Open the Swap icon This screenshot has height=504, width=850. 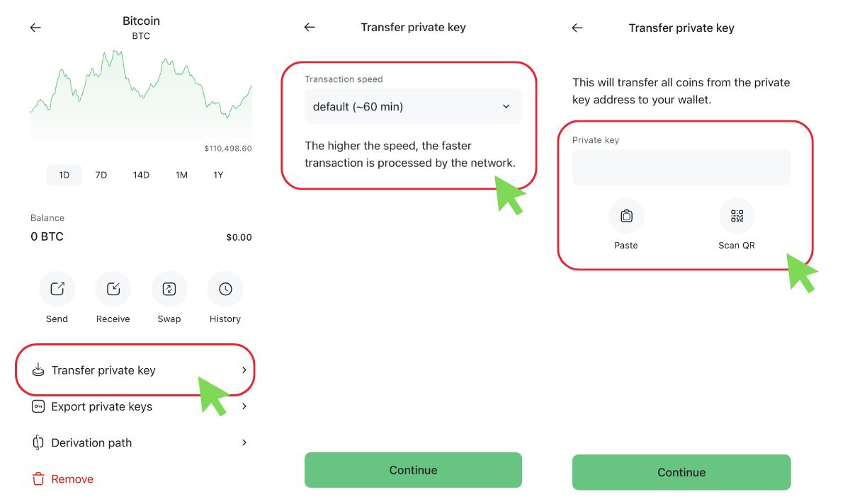click(x=169, y=289)
